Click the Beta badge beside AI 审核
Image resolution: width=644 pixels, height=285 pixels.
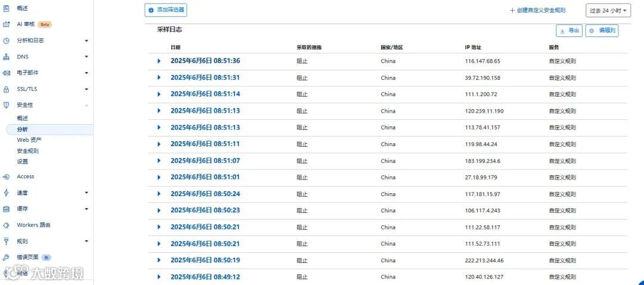(44, 24)
